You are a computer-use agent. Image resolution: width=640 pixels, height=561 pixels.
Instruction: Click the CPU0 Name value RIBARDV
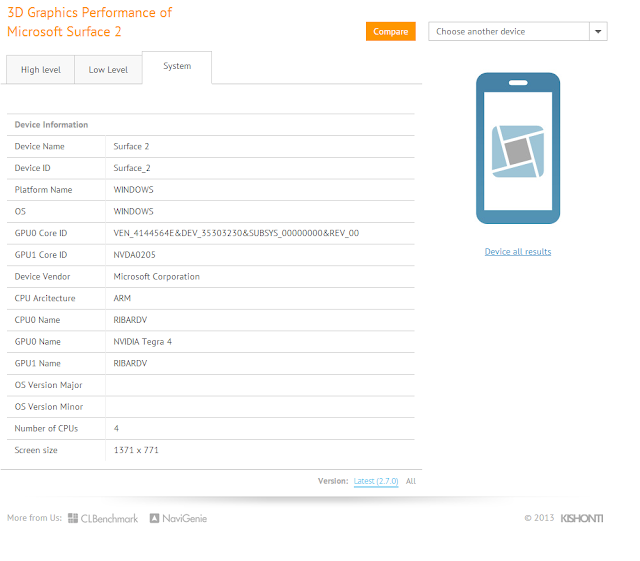coord(130,320)
